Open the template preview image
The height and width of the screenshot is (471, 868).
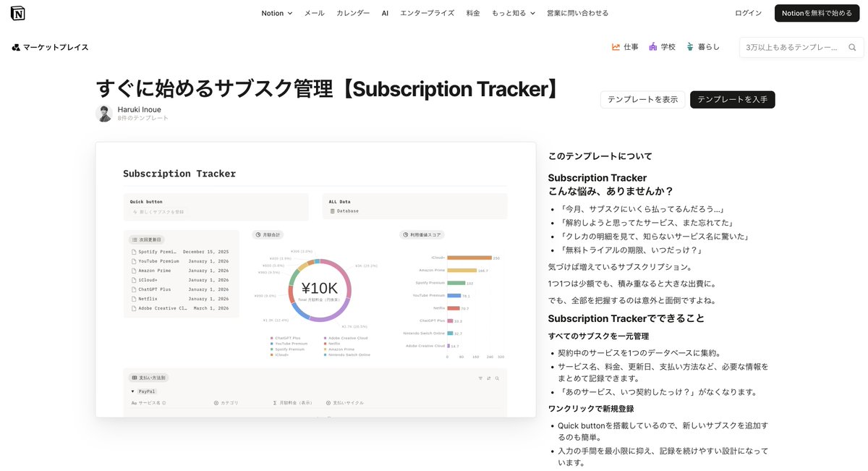pos(315,279)
